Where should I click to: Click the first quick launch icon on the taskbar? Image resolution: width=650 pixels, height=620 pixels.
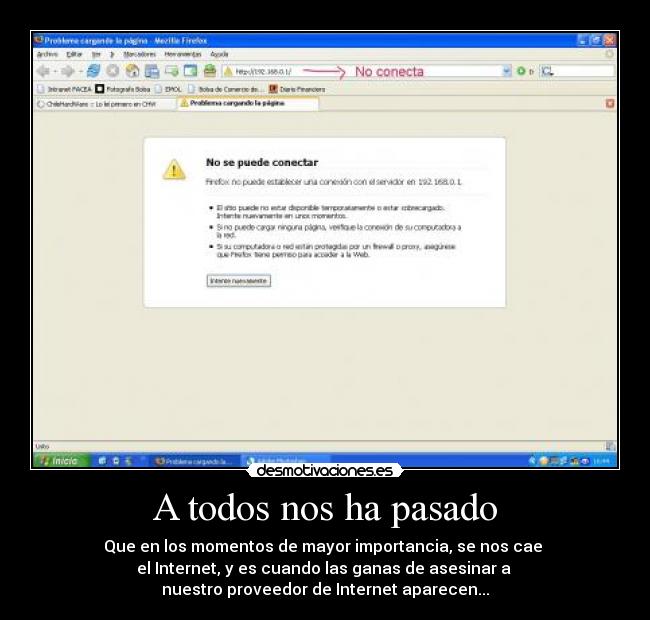pos(102,461)
